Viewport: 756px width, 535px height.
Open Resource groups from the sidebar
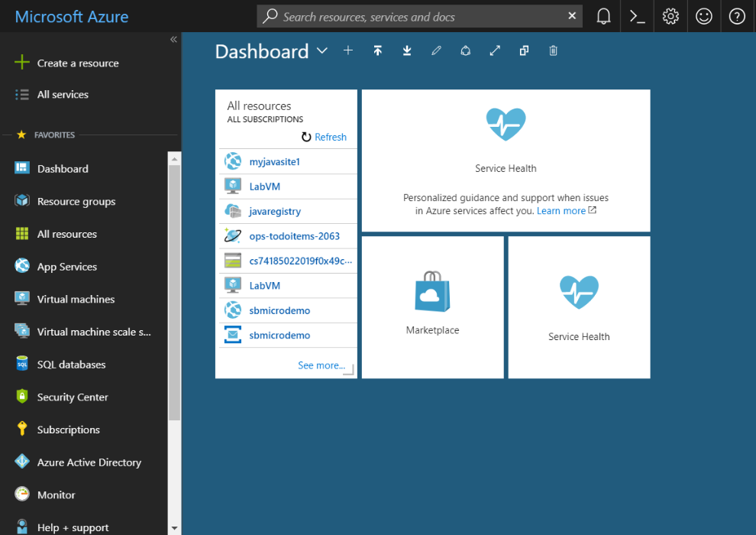[76, 202]
